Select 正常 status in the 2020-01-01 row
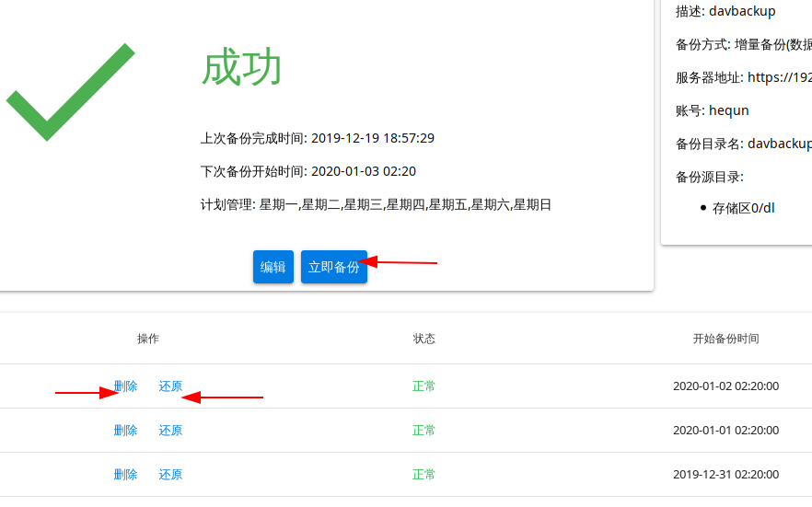Viewport: 812px width, 507px height. tap(424, 431)
